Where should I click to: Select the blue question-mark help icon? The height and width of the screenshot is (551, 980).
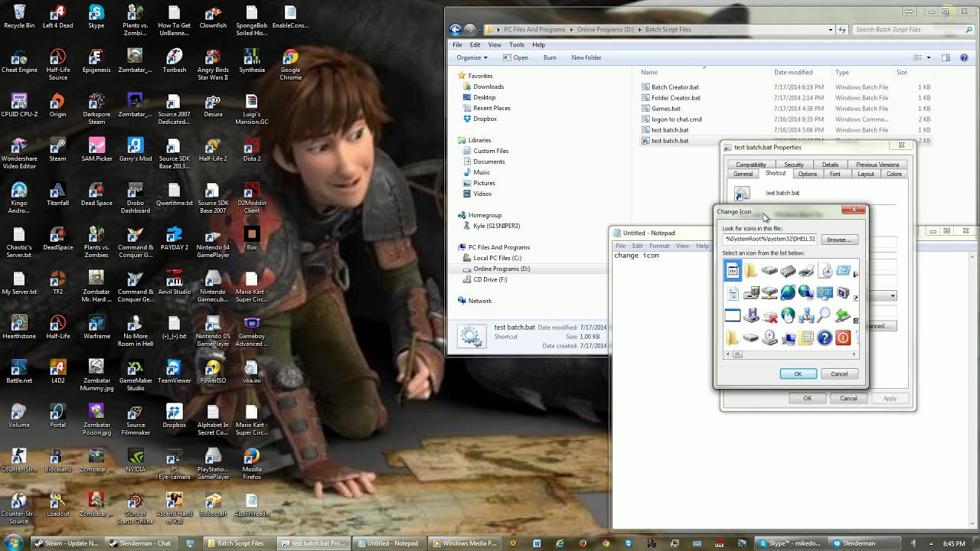point(825,337)
